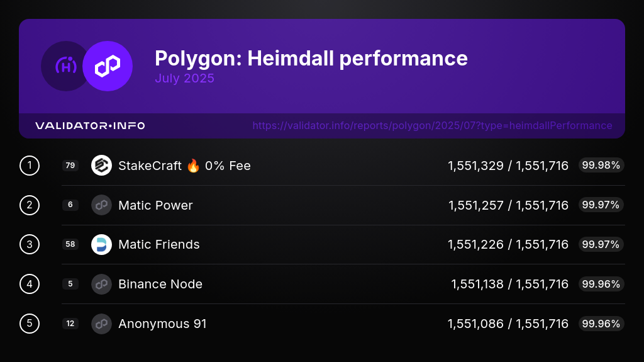Click rank circle number 4

[30, 284]
